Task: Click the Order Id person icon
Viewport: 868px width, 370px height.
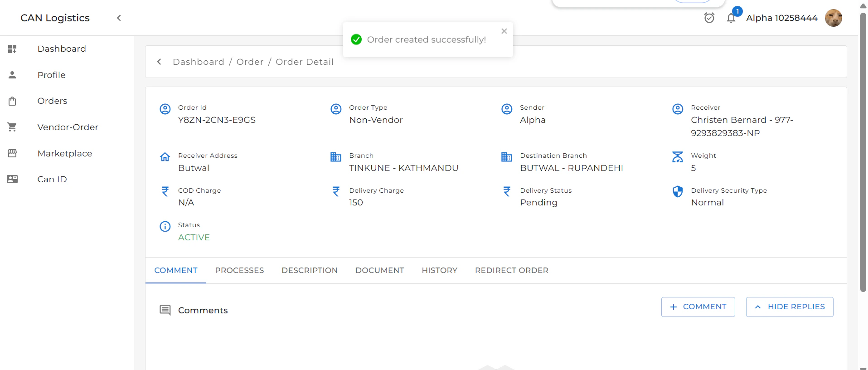Action: pos(165,109)
